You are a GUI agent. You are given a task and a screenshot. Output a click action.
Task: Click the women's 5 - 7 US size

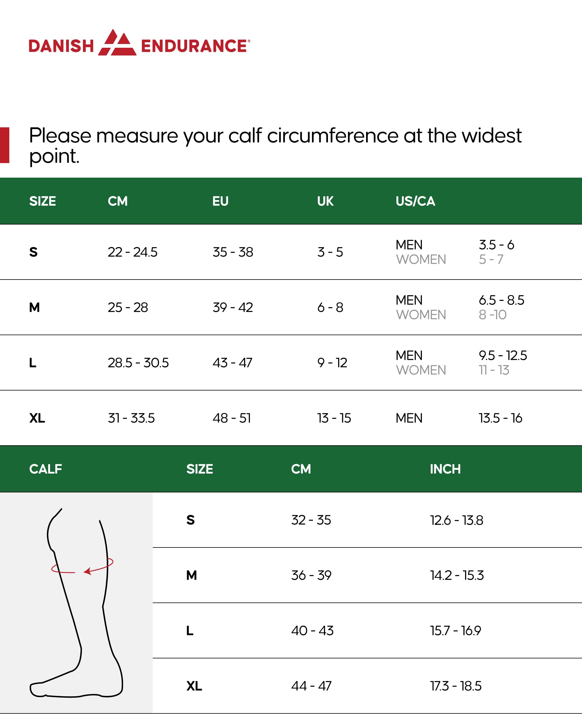491,260
